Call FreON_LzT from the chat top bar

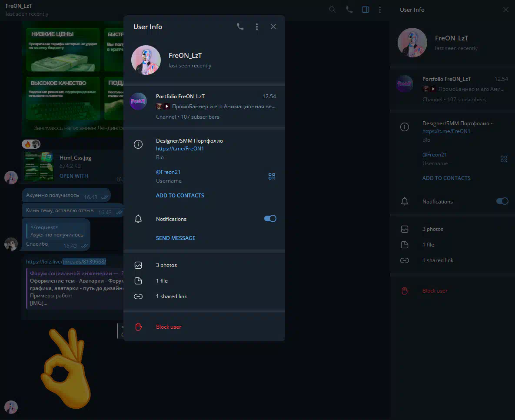point(349,10)
